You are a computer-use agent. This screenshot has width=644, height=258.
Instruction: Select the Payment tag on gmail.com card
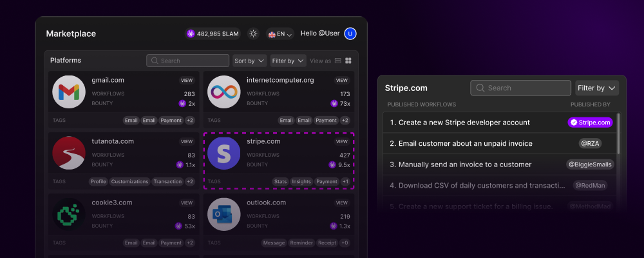tap(171, 121)
